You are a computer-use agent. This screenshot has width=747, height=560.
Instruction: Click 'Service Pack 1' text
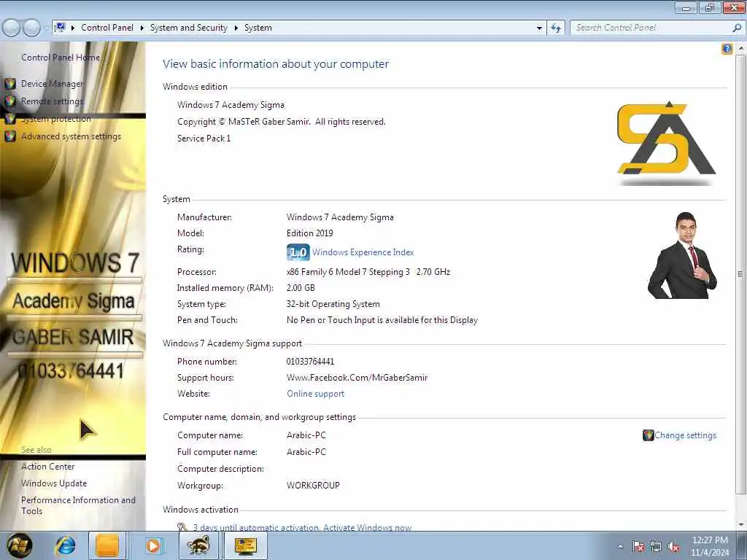click(204, 139)
